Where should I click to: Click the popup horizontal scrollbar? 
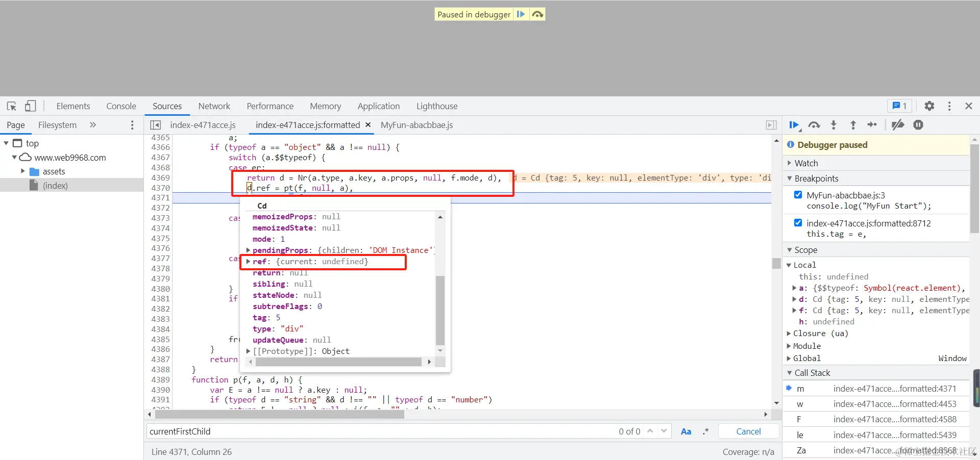click(338, 362)
